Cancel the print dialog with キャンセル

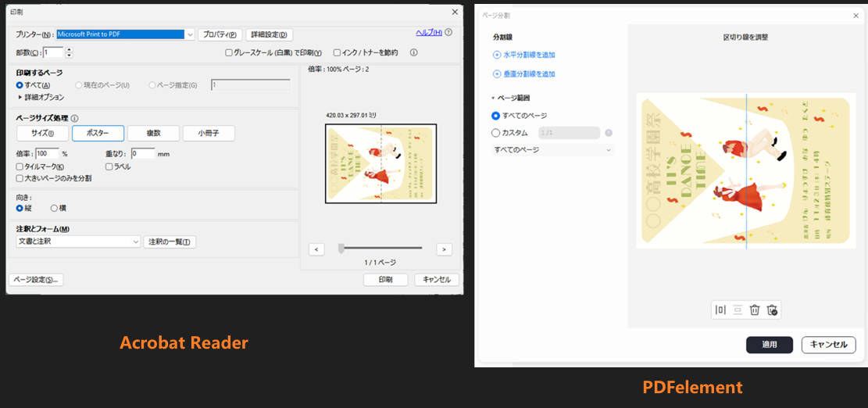point(436,280)
